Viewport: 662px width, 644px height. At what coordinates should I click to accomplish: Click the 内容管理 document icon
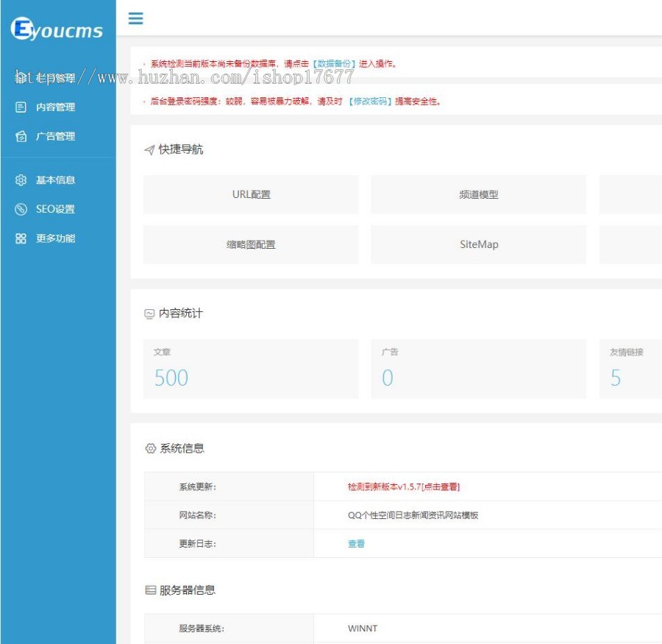click(x=21, y=107)
